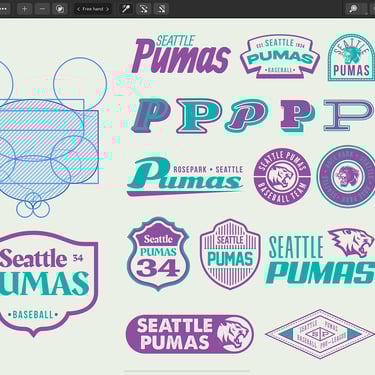Open the three-dots more options menu

click(3, 9)
